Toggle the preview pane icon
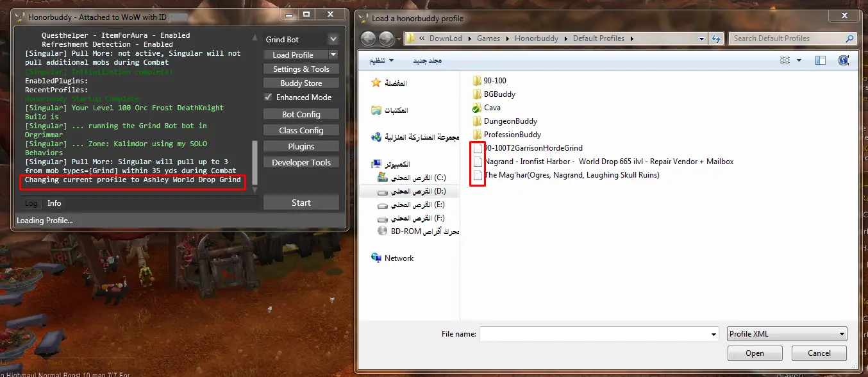 pyautogui.click(x=821, y=60)
